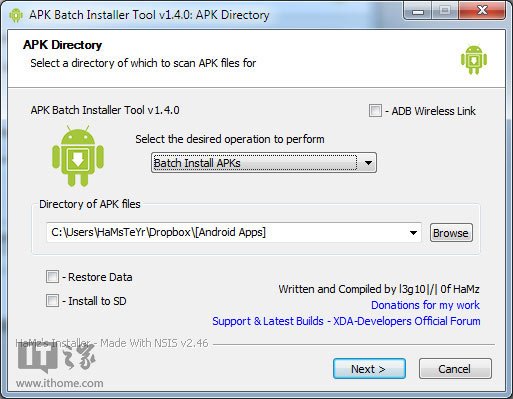Click inside the APK directory path field
Image resolution: width=513 pixels, height=399 pixels.
[227, 233]
